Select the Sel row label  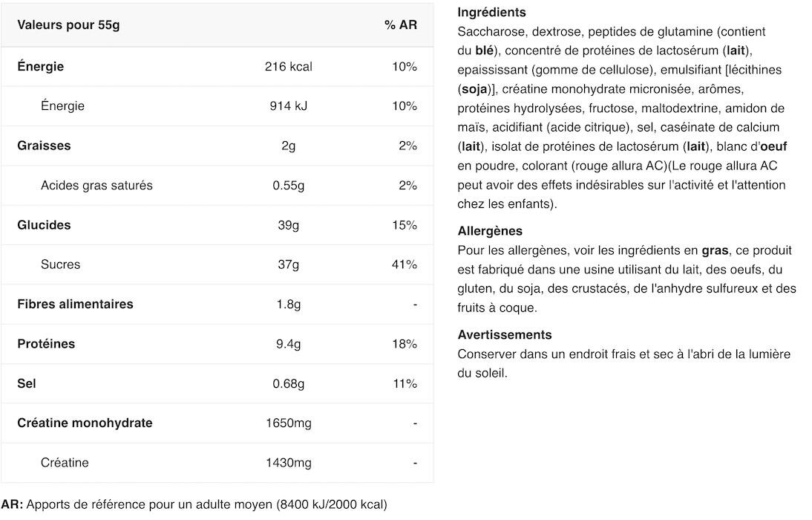(x=27, y=383)
